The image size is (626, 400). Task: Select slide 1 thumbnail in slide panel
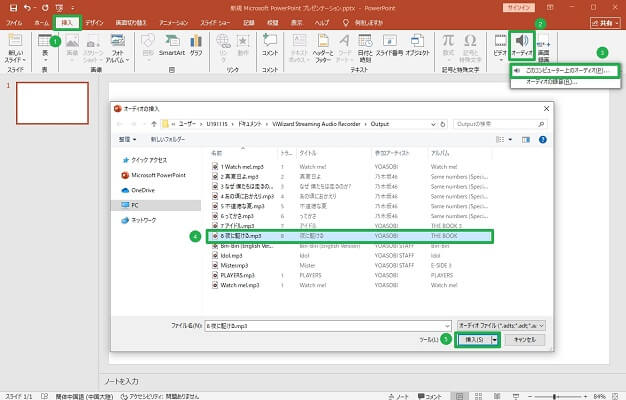[x=52, y=103]
